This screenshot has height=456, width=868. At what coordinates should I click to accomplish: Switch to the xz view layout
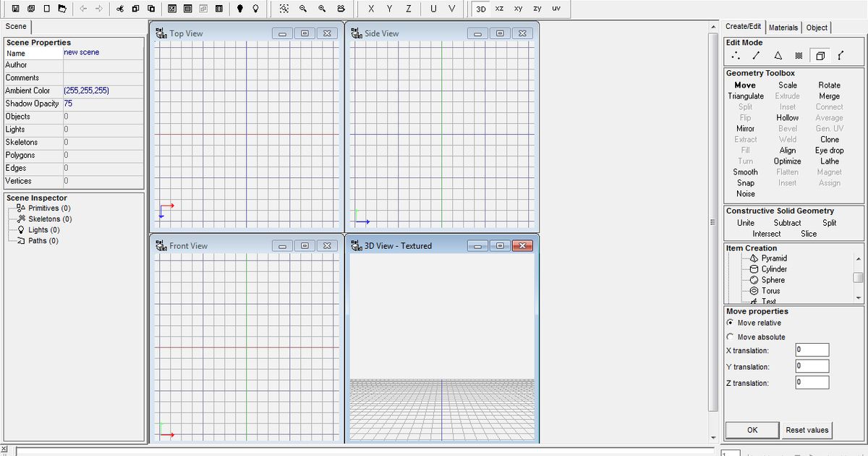click(500, 9)
